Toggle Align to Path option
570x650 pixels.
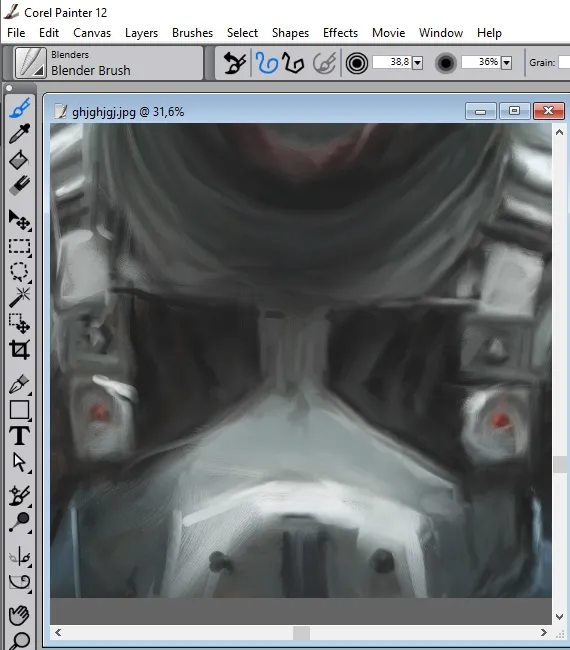click(324, 63)
